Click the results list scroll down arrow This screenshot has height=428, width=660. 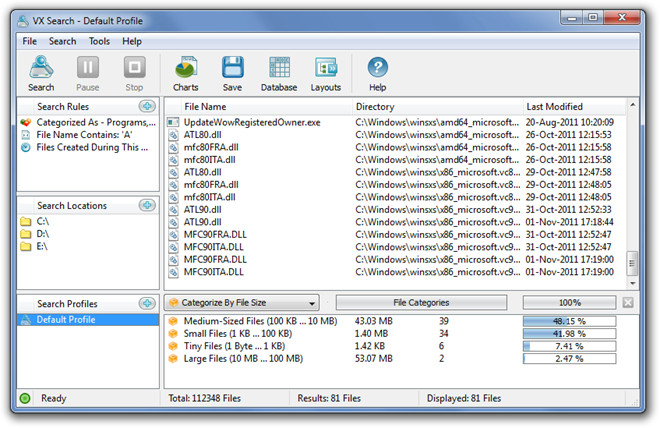click(632, 283)
